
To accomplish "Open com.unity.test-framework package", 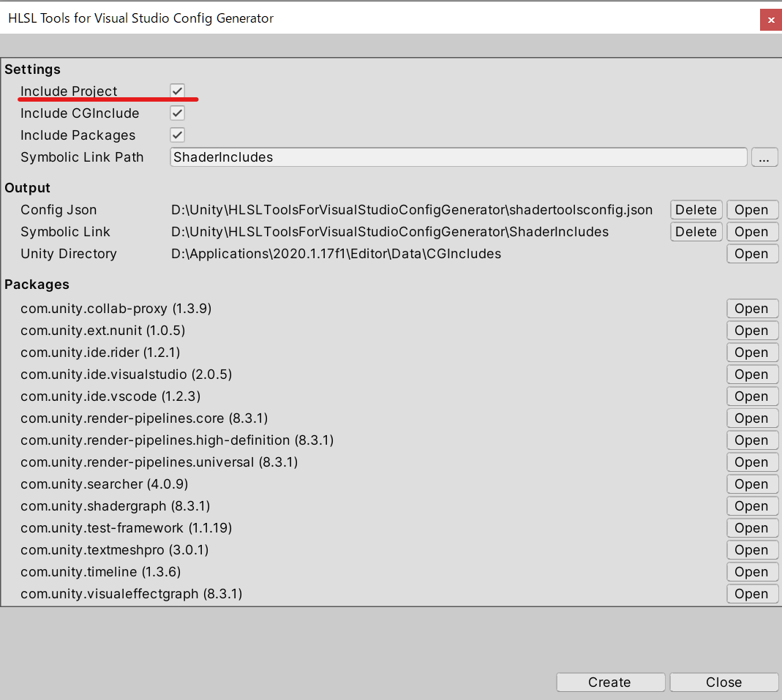I will click(751, 528).
